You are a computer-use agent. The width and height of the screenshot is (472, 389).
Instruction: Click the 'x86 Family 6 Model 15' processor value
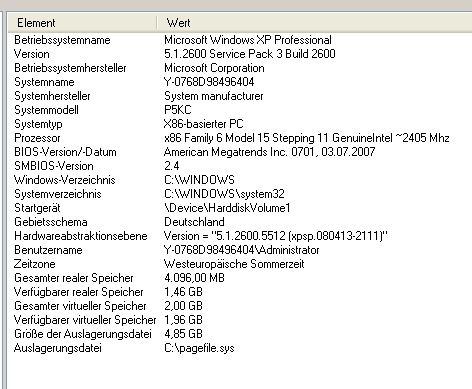pos(307,138)
